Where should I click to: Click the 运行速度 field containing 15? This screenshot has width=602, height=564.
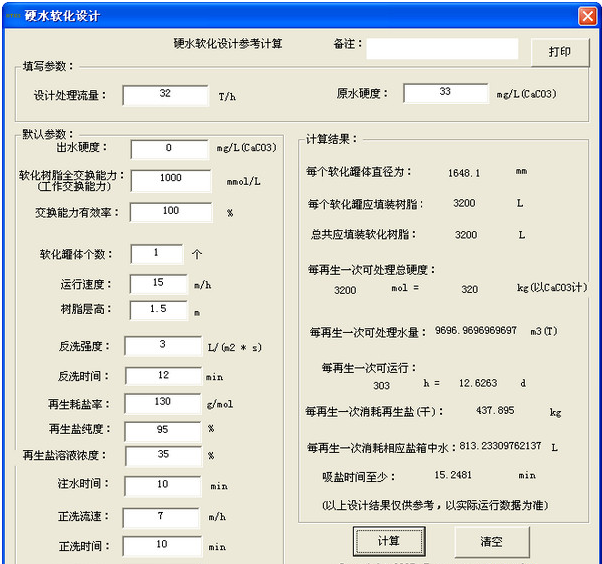coord(159,284)
